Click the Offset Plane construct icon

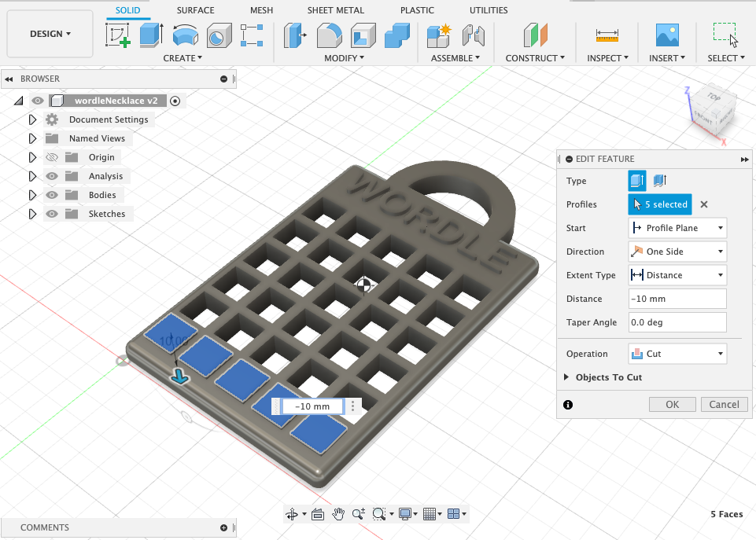(x=535, y=35)
